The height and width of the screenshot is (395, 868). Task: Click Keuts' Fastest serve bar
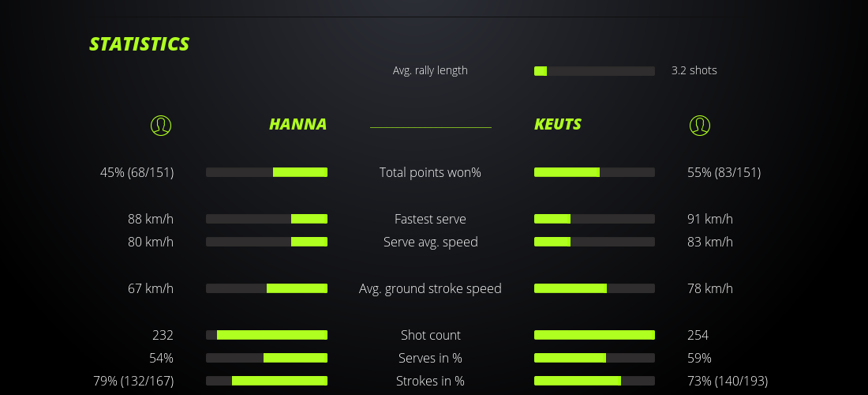pos(594,219)
